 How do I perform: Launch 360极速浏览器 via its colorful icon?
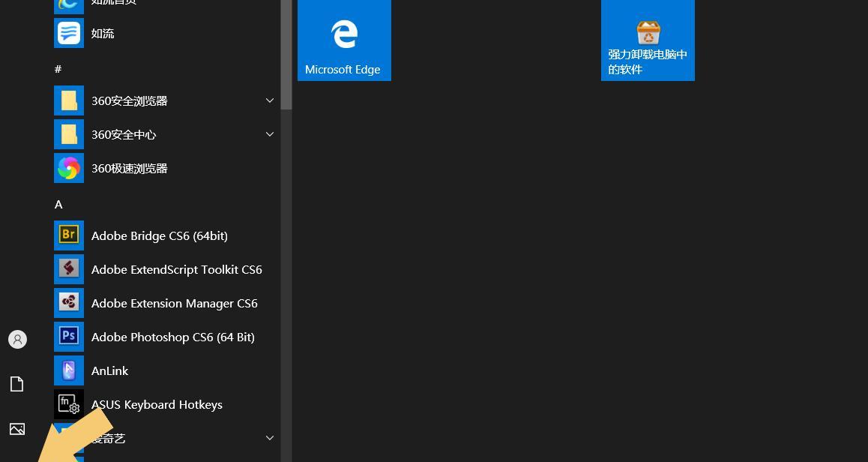[x=69, y=169]
